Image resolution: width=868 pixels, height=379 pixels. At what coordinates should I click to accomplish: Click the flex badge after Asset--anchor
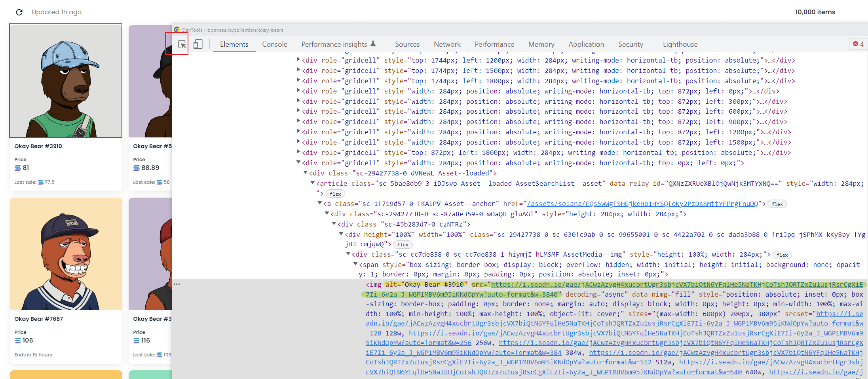tap(777, 204)
